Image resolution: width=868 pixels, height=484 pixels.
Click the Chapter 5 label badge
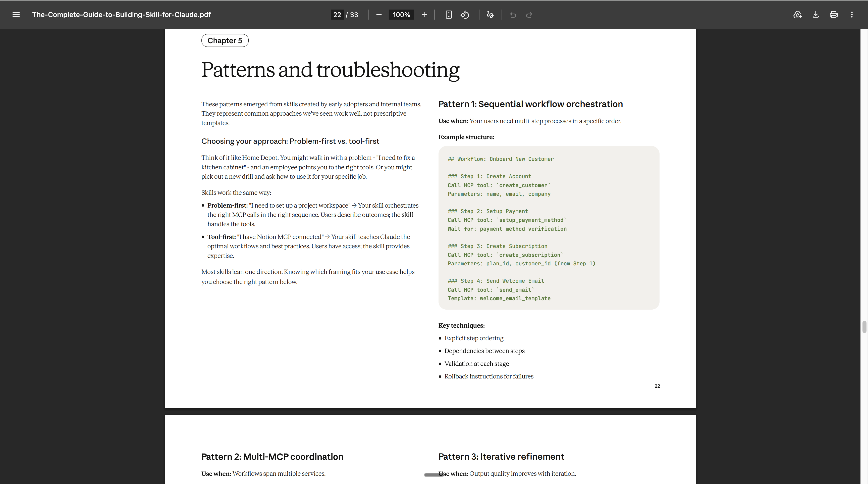[x=225, y=40]
